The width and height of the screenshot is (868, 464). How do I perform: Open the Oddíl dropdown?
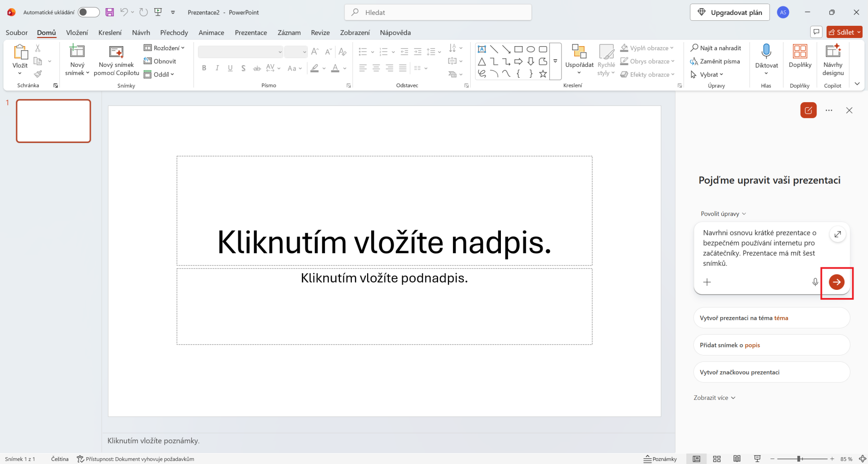159,74
